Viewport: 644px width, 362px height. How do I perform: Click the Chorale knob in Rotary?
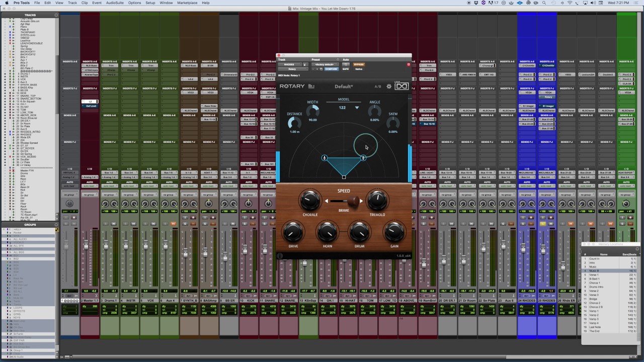click(310, 201)
